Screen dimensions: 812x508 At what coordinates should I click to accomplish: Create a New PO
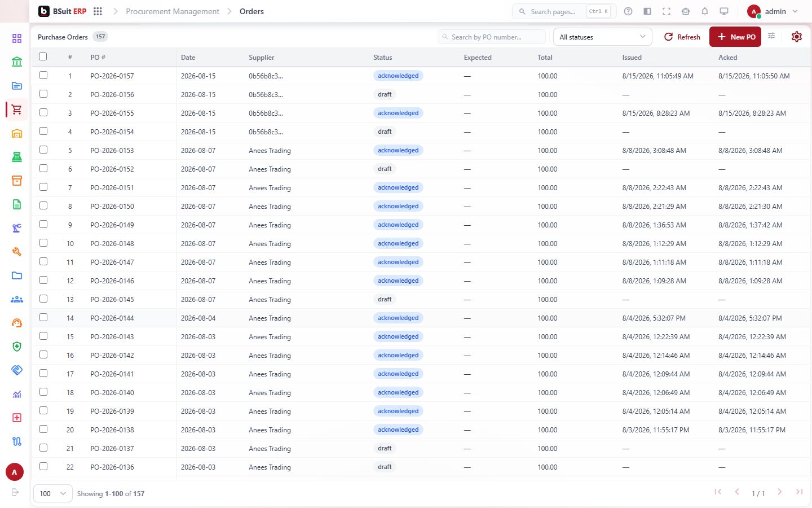pyautogui.click(x=735, y=37)
